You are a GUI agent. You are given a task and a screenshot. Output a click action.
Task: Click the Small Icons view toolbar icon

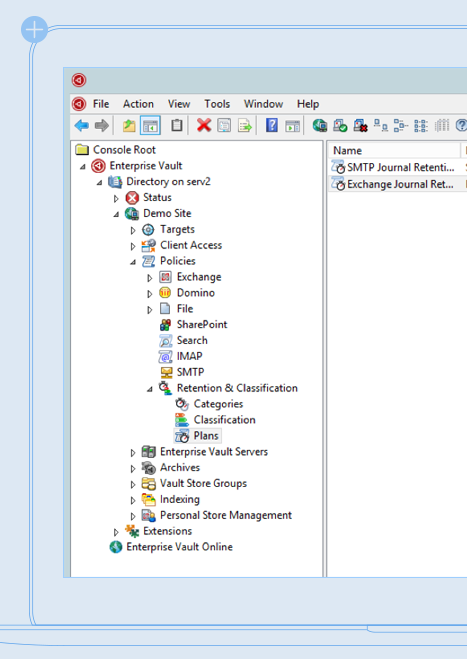pos(401,125)
